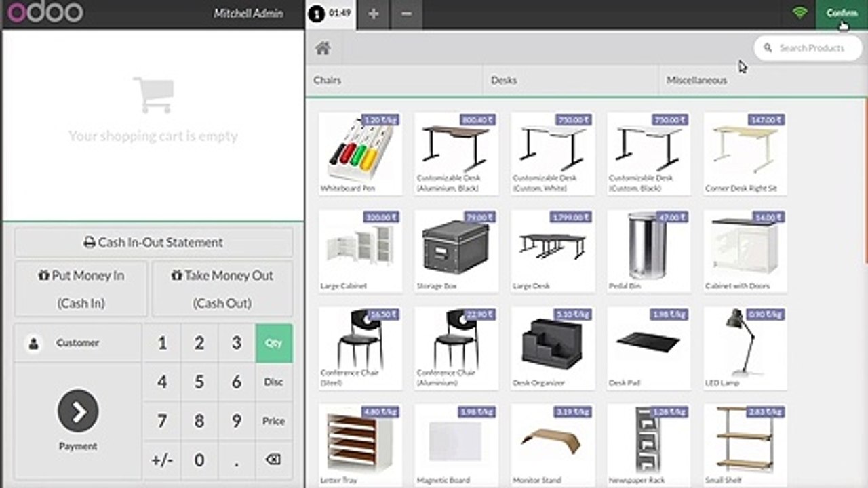
Task: Click the home category icon
Action: (323, 47)
